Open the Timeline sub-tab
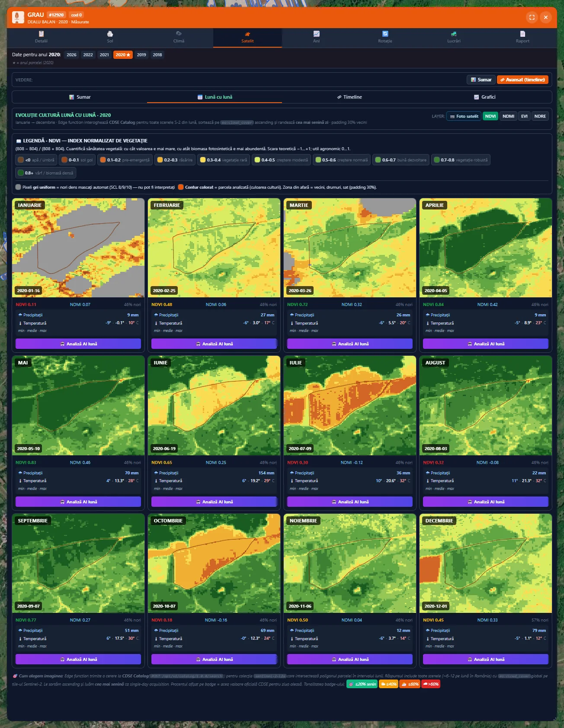 [x=349, y=97]
